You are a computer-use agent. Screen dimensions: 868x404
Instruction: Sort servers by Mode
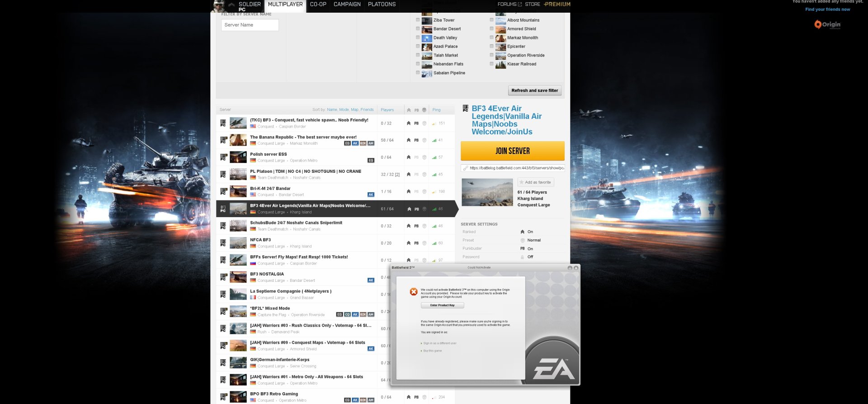click(x=344, y=110)
